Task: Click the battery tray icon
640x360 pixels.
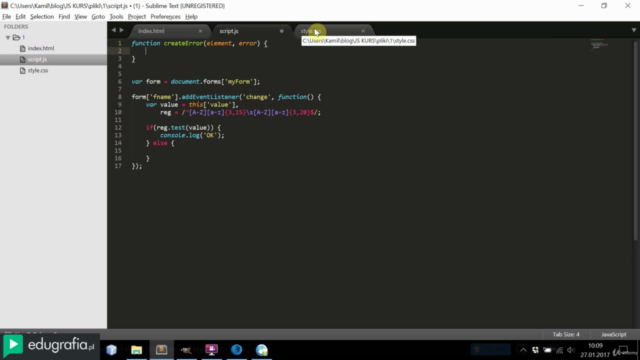Action: (547, 350)
